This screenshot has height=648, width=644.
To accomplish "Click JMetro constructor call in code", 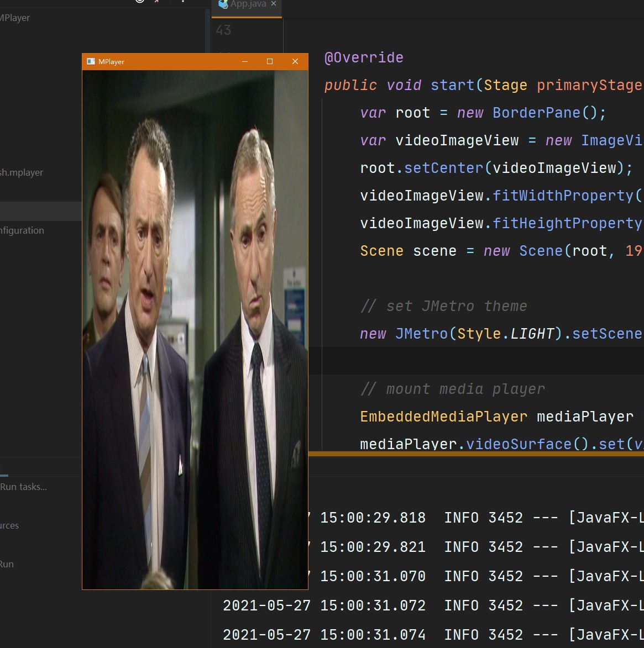I will [x=422, y=334].
